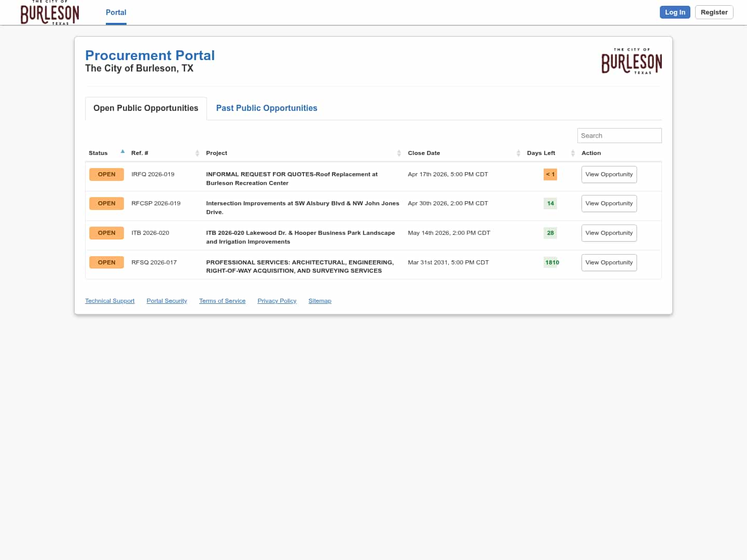
Task: View Opportunity for Roof Replacement quote
Action: 608,175
